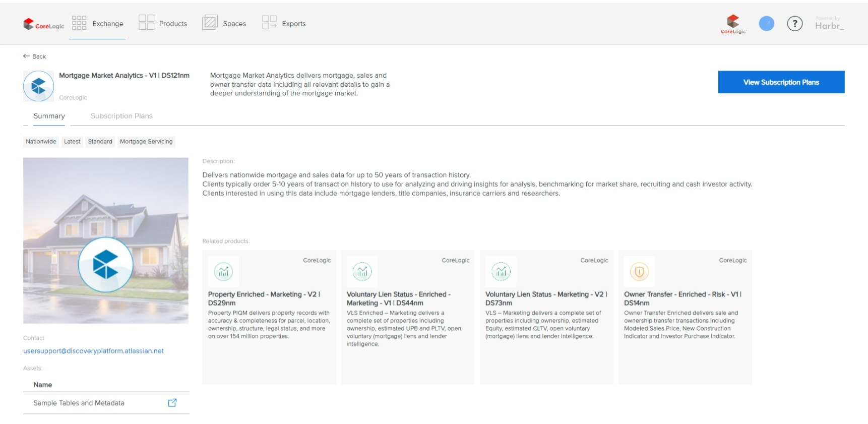The image size is (868, 424).
Task: Click CoreLogic label on Property Enriched card
Action: click(x=317, y=261)
